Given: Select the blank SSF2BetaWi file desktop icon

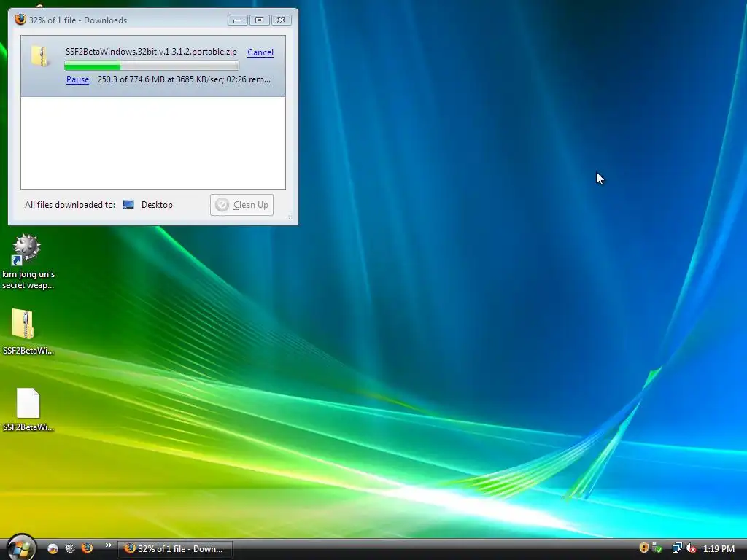Looking at the screenshot, I should [x=28, y=410].
